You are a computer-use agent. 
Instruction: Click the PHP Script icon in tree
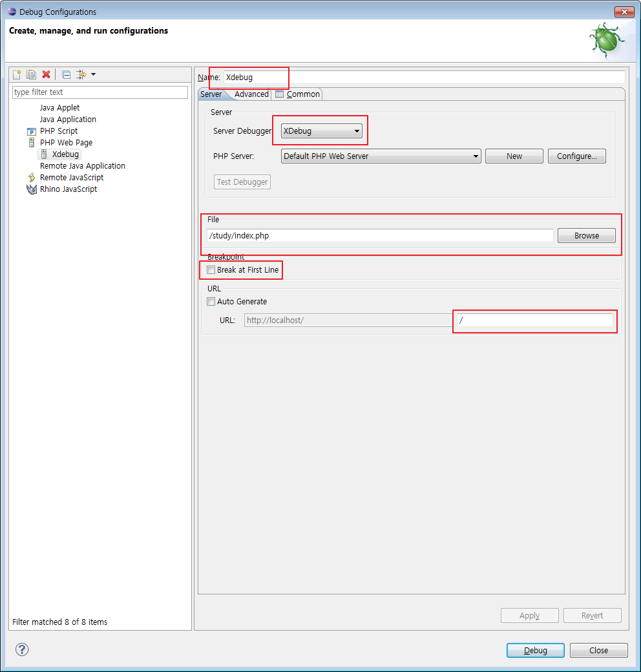(x=32, y=131)
